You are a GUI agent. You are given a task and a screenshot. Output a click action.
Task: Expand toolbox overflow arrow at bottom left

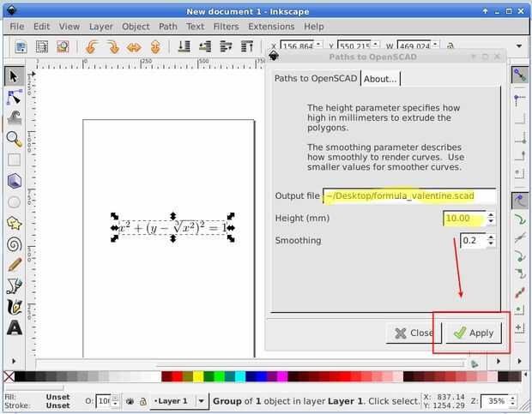click(x=14, y=361)
